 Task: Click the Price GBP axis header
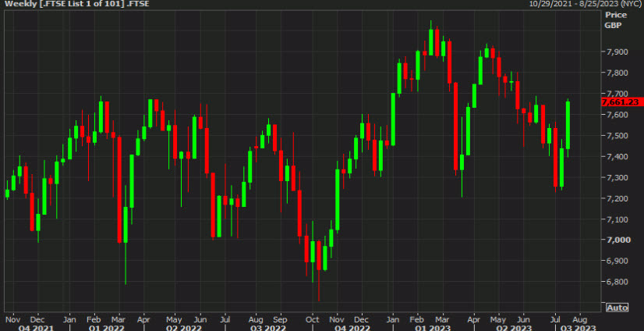pyautogui.click(x=615, y=20)
